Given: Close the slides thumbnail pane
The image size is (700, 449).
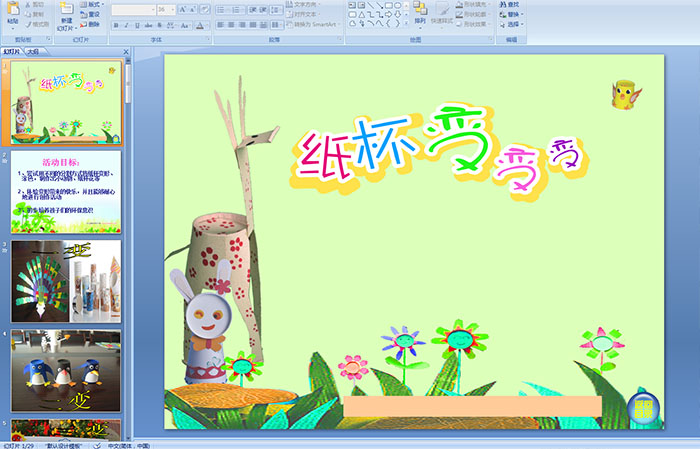Looking at the screenshot, I should coord(126,52).
